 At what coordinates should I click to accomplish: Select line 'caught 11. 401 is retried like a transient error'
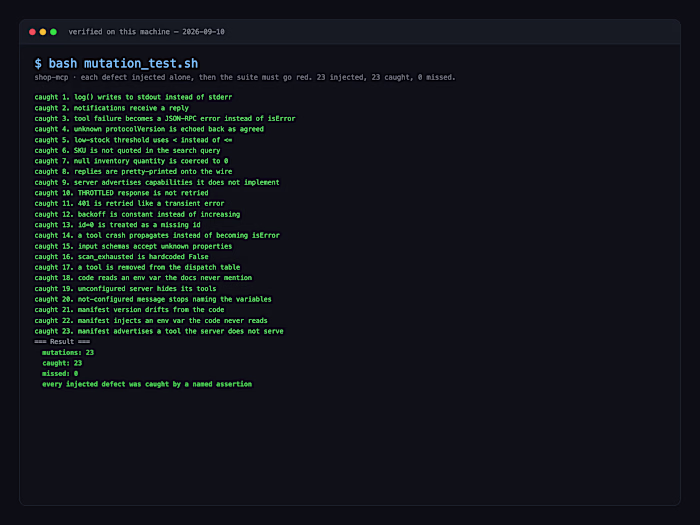(x=129, y=203)
